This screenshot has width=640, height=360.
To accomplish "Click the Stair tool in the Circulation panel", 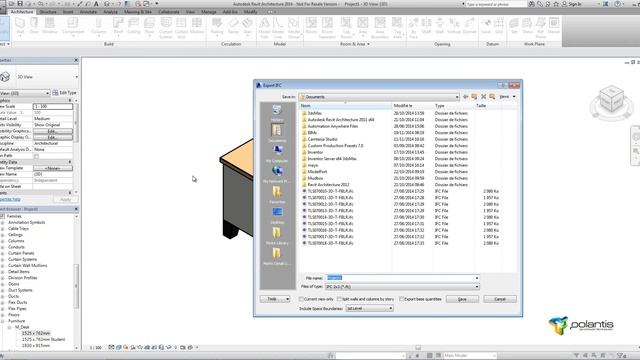I will click(248, 27).
